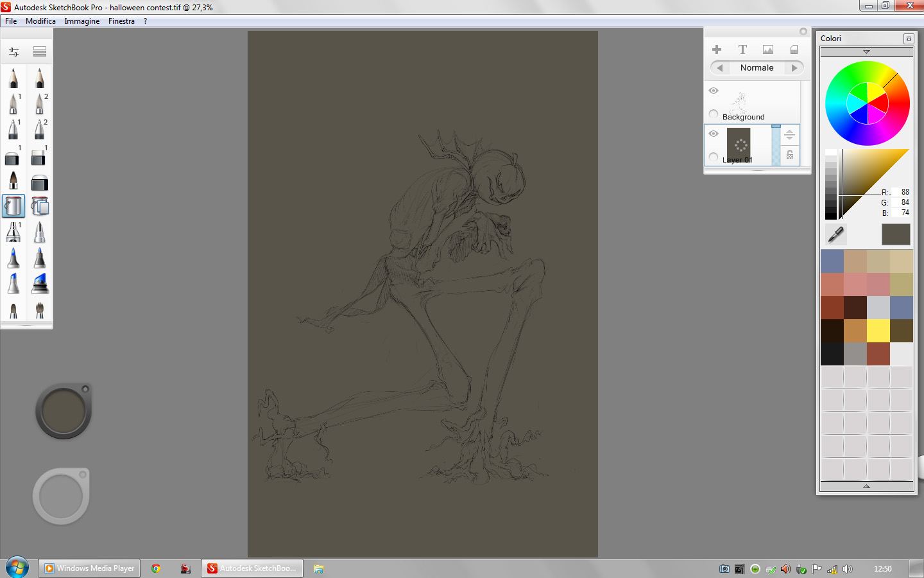Viewport: 924px width, 578px height.
Task: Adjust the Layer 01 opacity slider
Action: coord(776,145)
